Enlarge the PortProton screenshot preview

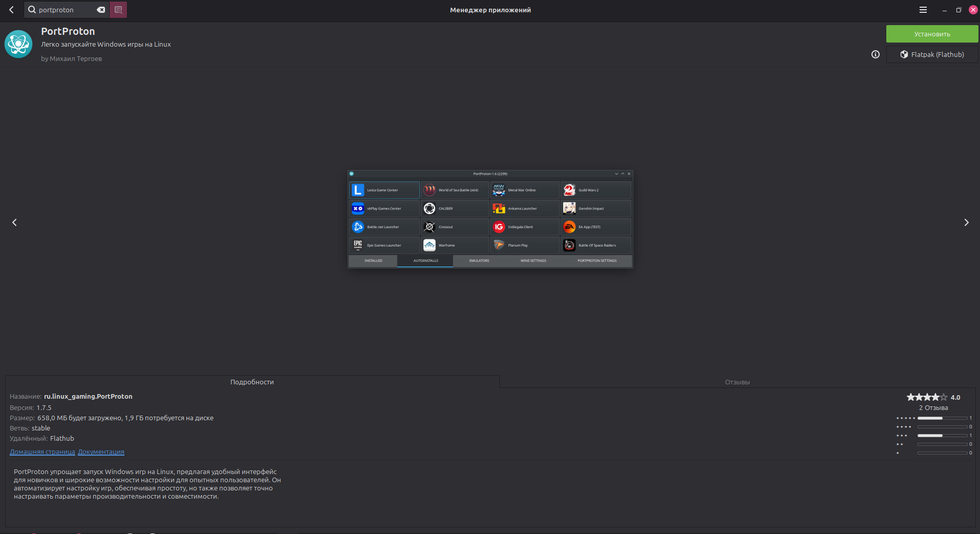[x=490, y=219]
